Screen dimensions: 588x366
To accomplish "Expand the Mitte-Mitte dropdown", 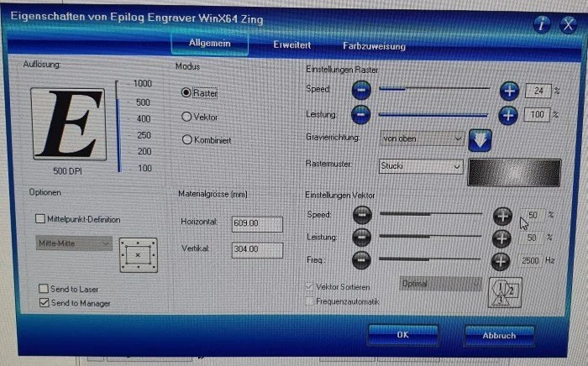I will pyautogui.click(x=74, y=243).
